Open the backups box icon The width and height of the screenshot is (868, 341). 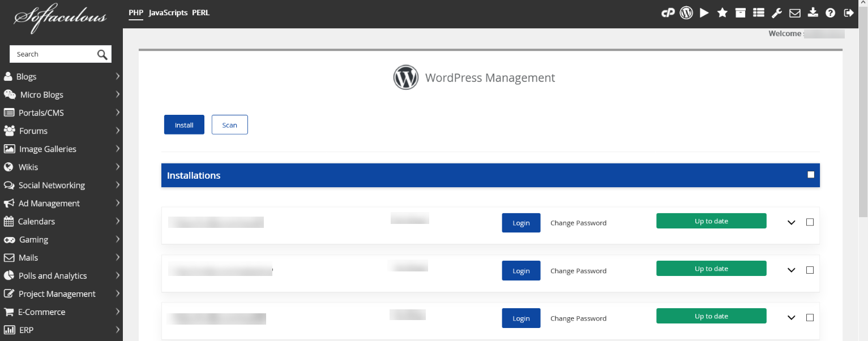coord(740,12)
